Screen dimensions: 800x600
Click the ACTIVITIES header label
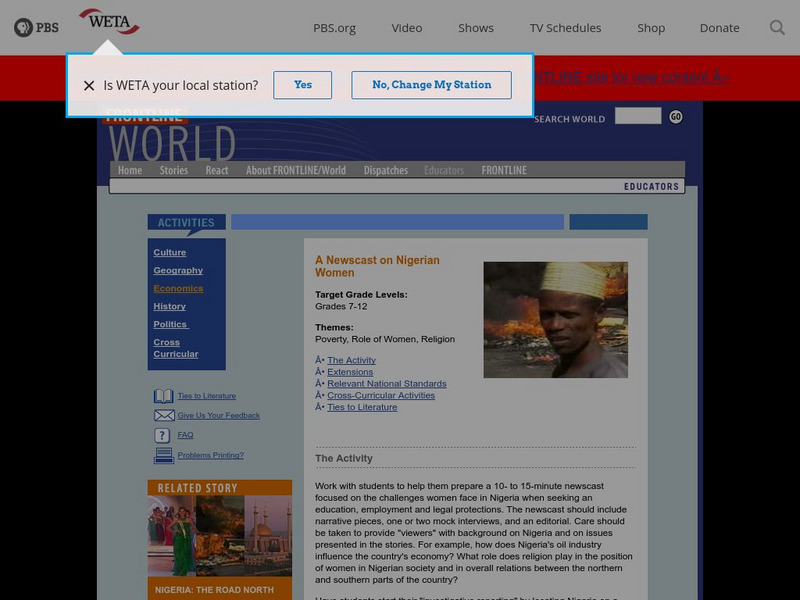(x=186, y=222)
